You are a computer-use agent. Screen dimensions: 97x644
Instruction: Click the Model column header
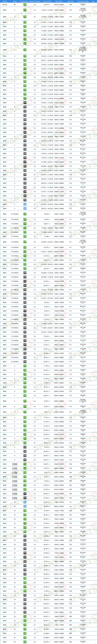15,1
